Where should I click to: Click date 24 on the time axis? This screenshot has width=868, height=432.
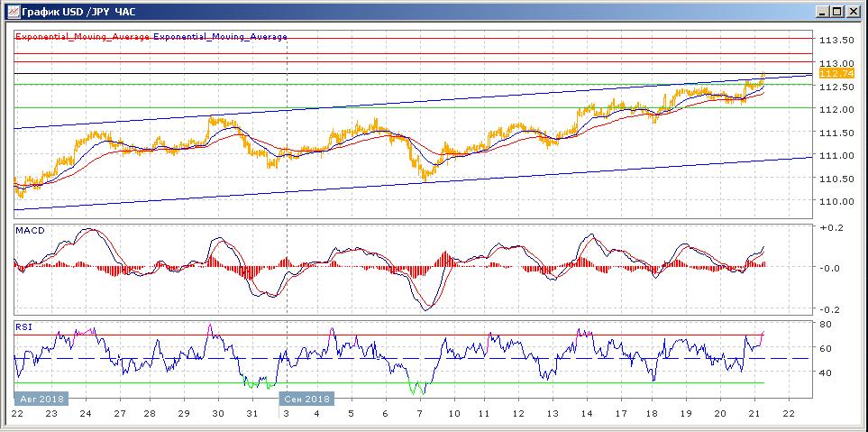(x=86, y=413)
